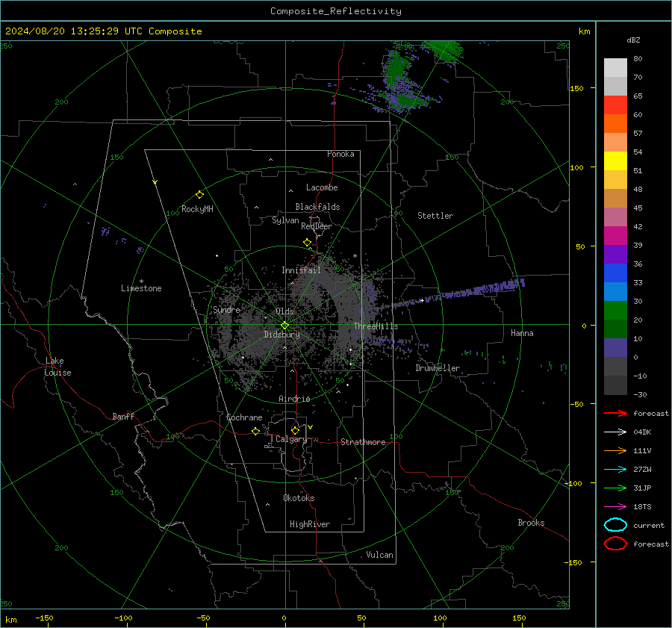Click the yellow diamond marker below Cochrane
Screen dimensions: 672x628
click(256, 431)
